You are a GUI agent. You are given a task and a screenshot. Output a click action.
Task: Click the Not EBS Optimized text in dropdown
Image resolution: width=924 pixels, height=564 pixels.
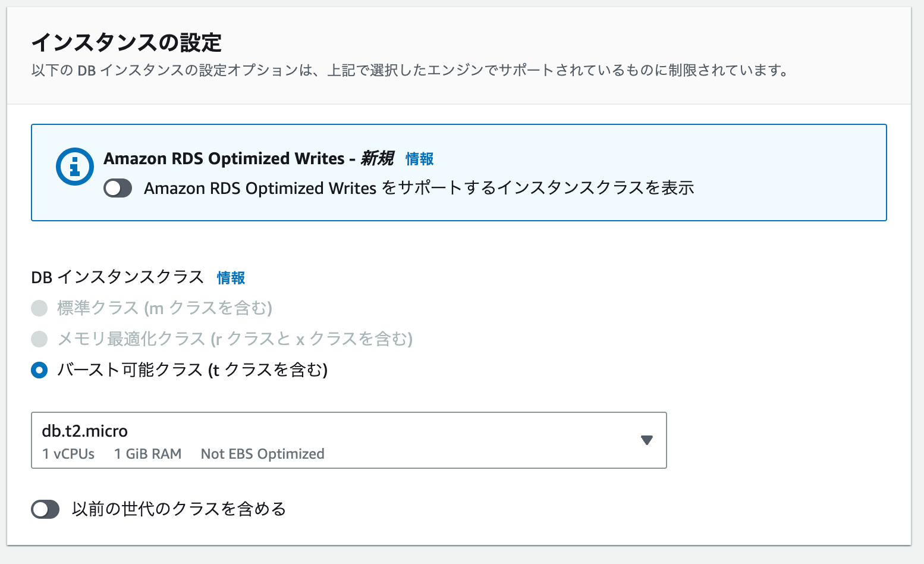262,454
